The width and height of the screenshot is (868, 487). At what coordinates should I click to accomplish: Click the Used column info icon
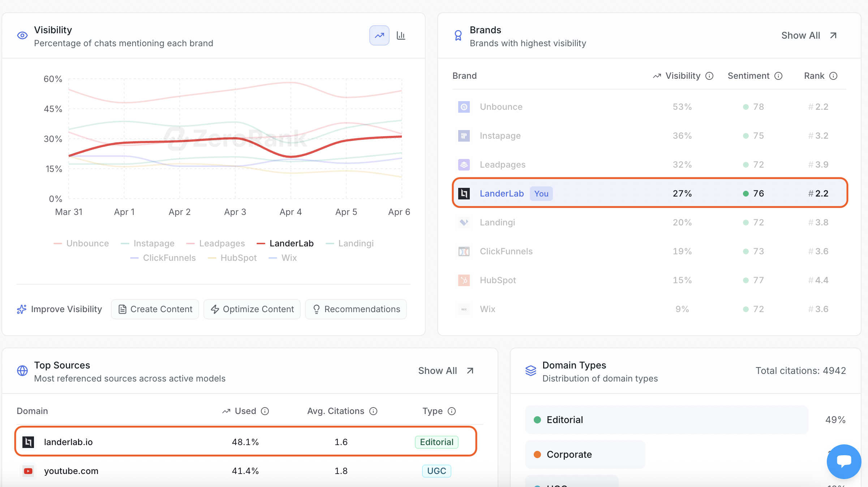(x=265, y=411)
